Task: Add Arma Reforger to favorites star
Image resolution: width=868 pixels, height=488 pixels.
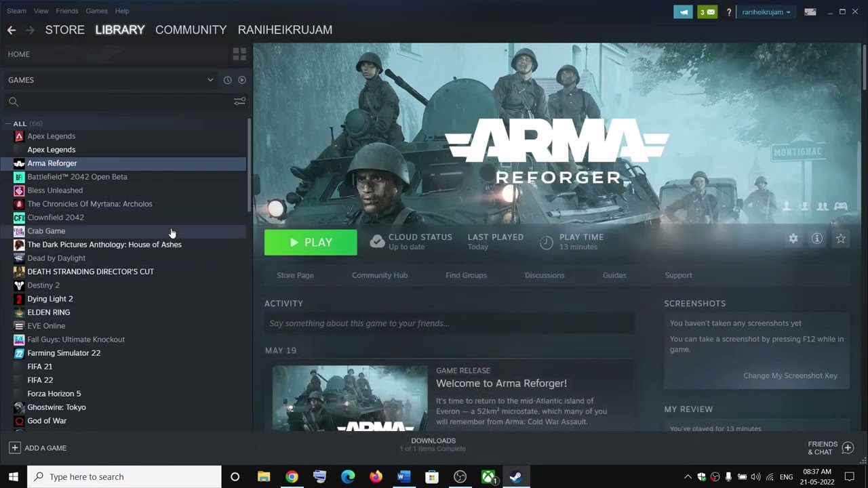Action: pyautogui.click(x=841, y=239)
